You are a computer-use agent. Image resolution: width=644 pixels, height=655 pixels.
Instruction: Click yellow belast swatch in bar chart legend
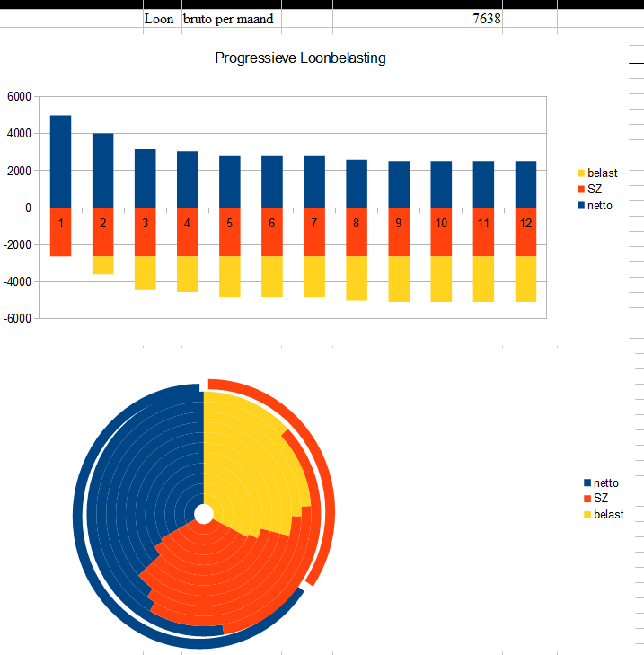point(580,173)
